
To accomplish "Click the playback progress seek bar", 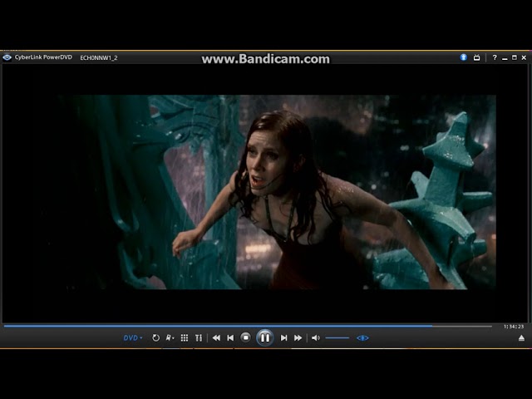I will pos(248,326).
